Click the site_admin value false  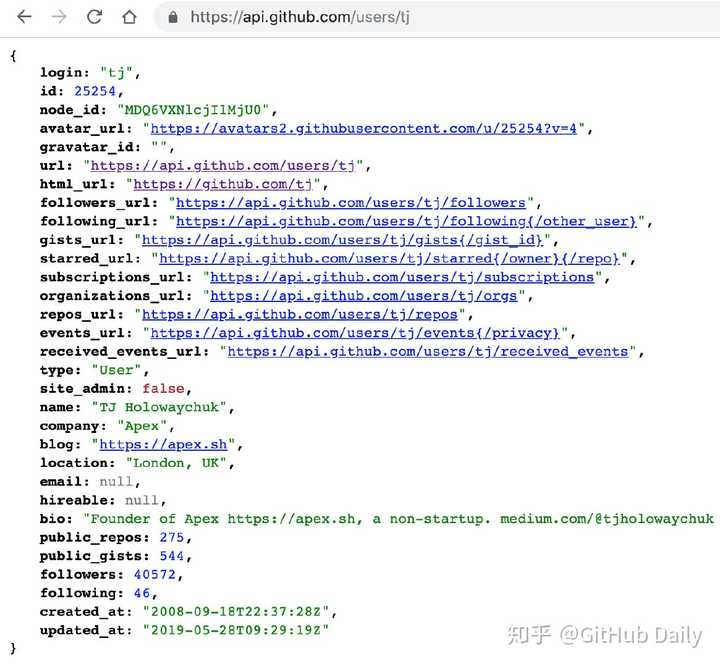163,389
